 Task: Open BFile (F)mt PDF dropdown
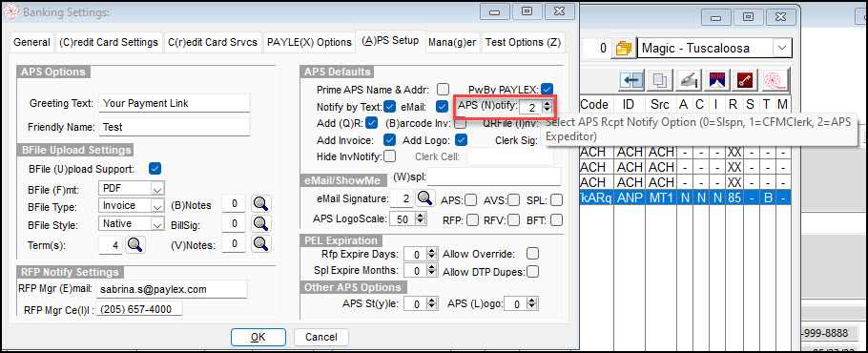157,189
